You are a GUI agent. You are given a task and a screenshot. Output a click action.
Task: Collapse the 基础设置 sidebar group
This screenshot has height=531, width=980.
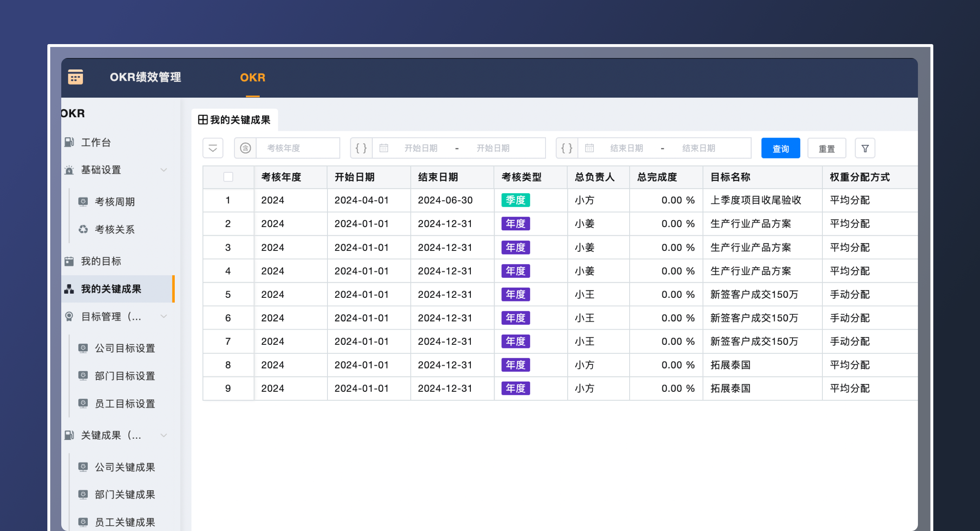[x=164, y=170]
